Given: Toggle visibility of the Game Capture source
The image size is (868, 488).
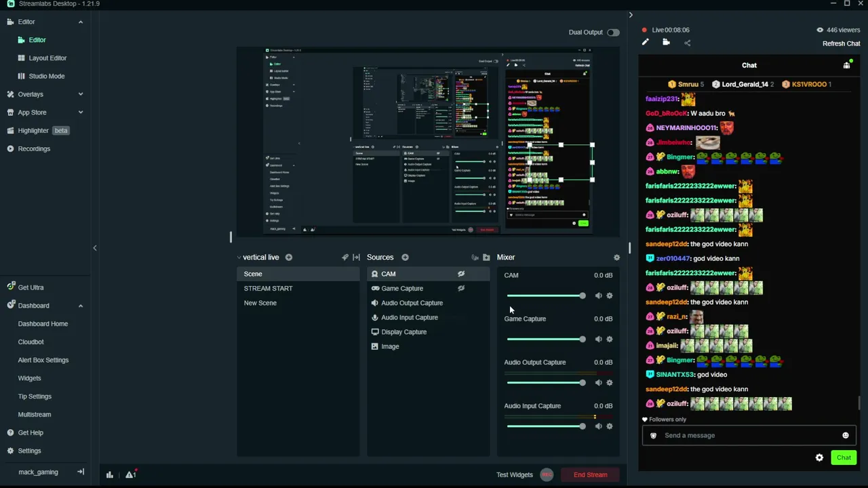Looking at the screenshot, I should (x=461, y=288).
